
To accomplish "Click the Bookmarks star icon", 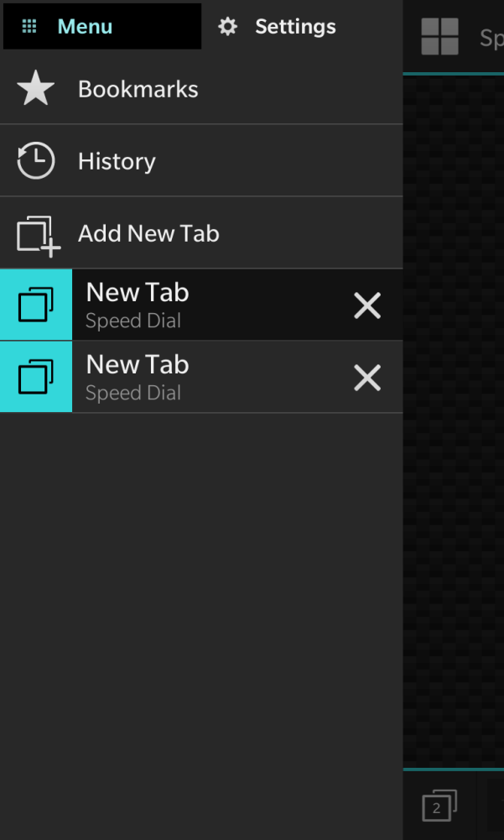I will (x=35, y=88).
